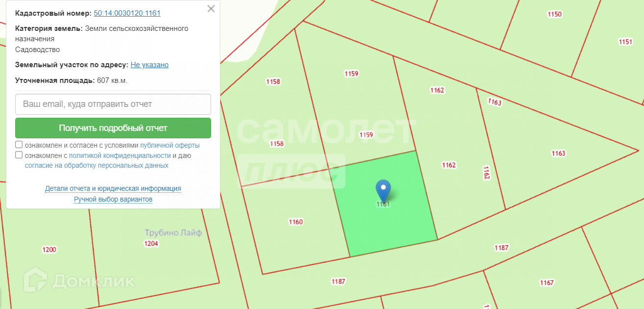Image resolution: width=644 pixels, height=309 pixels.
Task: Click the 'Садоводство' land use text
Action: 38,50
